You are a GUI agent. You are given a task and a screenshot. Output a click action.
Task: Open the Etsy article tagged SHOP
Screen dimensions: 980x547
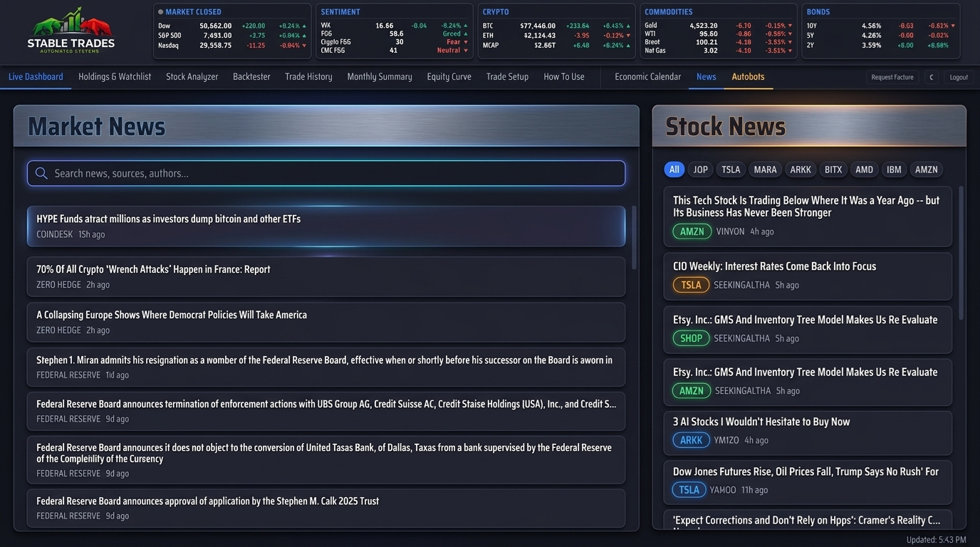808,329
